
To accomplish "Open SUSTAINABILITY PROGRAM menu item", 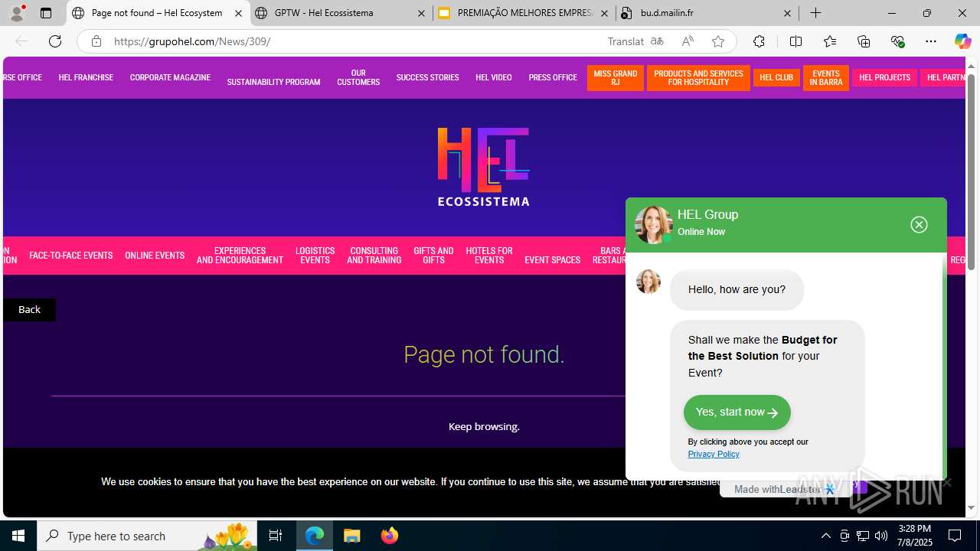I will tap(273, 82).
